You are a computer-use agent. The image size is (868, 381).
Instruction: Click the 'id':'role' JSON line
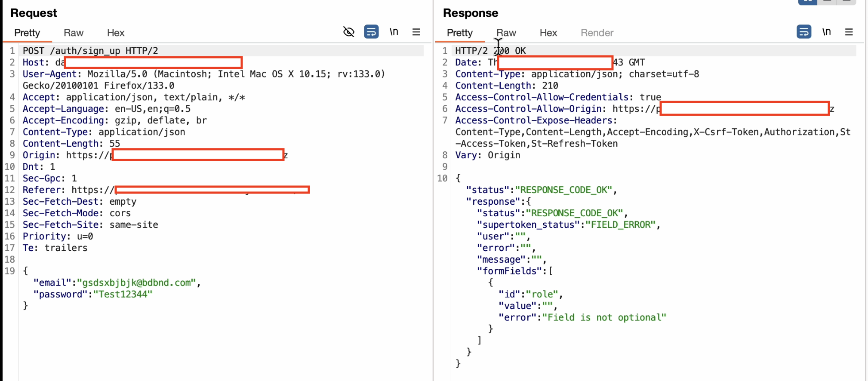coord(531,295)
